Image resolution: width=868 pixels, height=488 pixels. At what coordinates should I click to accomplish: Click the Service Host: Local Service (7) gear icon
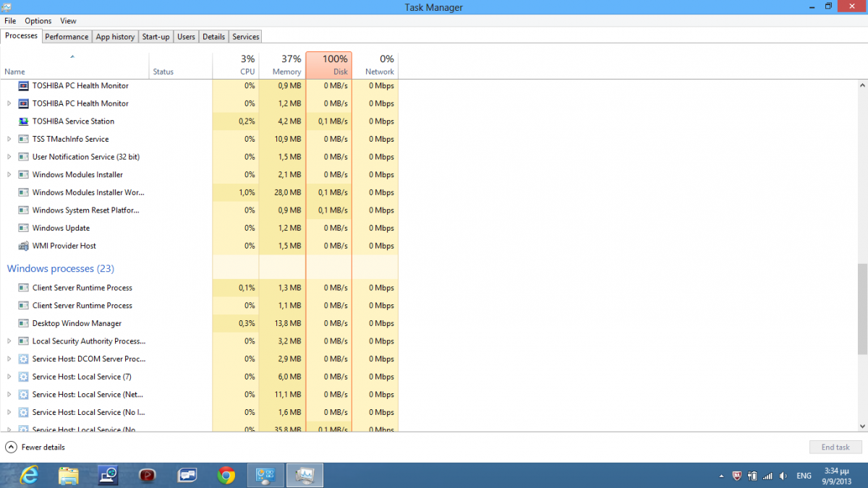[23, 377]
